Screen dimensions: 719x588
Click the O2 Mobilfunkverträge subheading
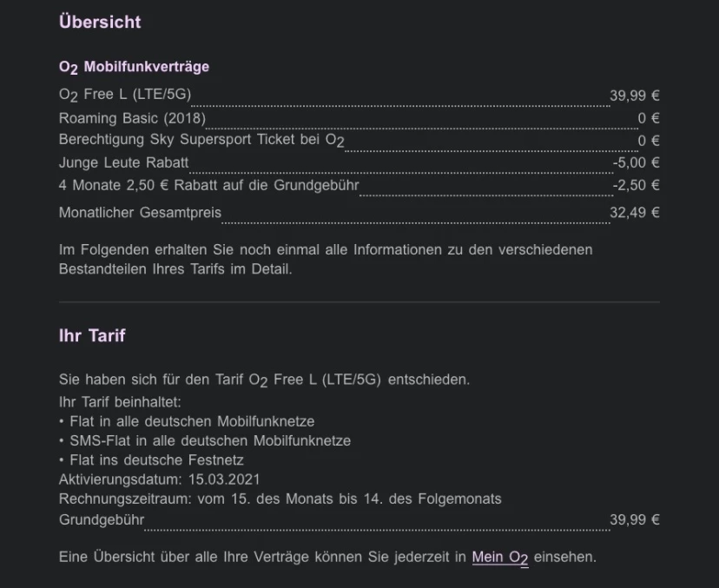click(x=134, y=67)
